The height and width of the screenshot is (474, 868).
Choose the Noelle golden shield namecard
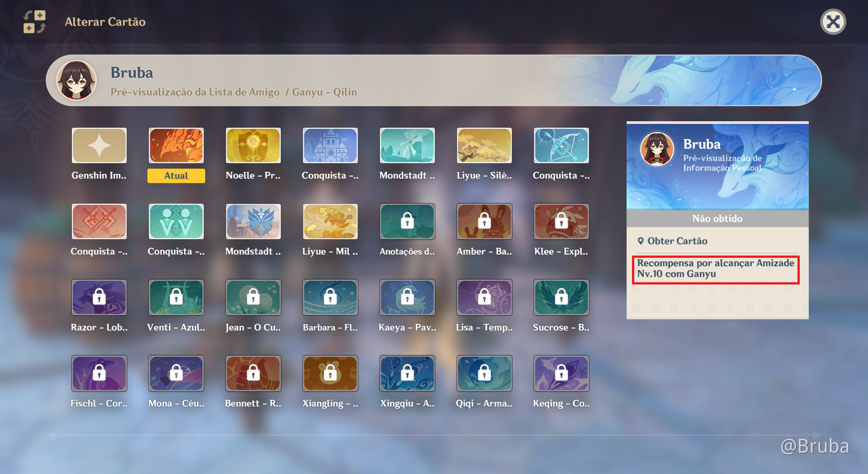click(253, 145)
